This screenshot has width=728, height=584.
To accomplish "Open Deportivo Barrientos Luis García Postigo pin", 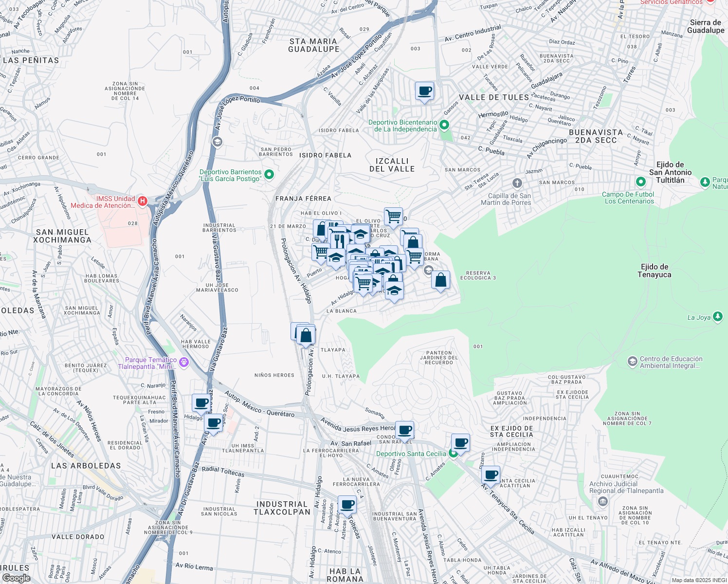I will (x=269, y=175).
